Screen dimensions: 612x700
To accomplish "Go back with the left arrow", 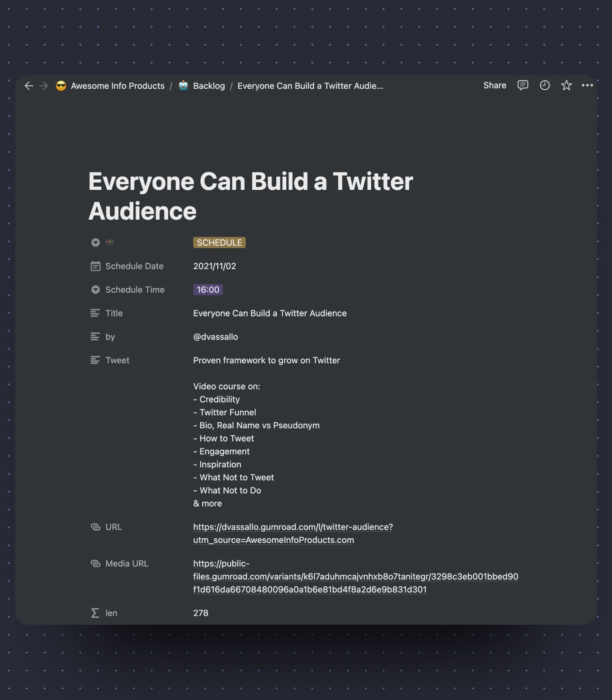I will pyautogui.click(x=29, y=86).
